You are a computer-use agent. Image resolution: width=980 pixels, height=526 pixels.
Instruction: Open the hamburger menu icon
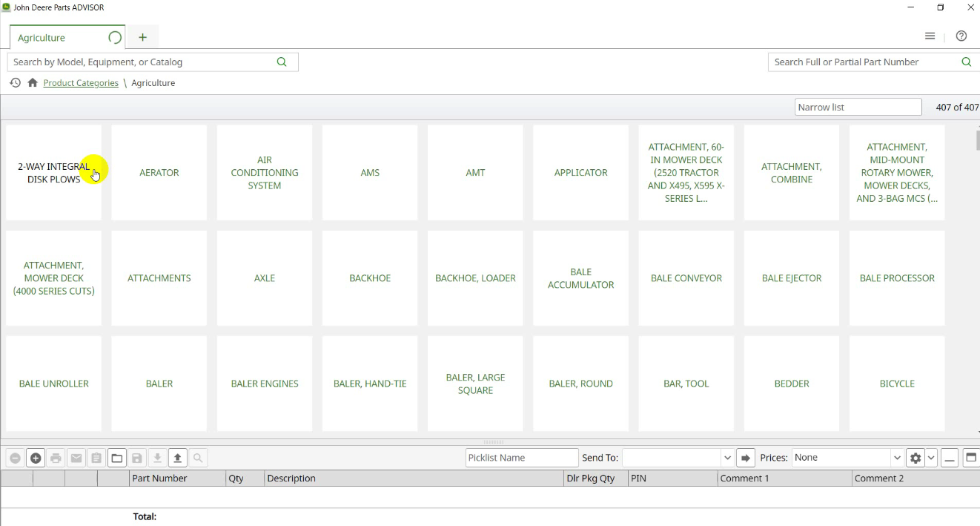pyautogui.click(x=930, y=36)
